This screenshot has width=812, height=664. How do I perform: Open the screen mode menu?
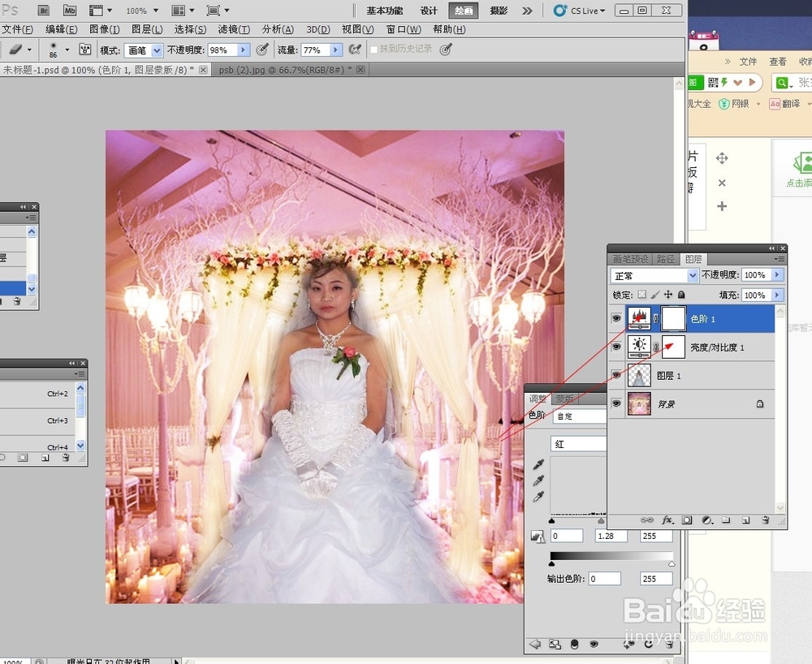tap(218, 11)
